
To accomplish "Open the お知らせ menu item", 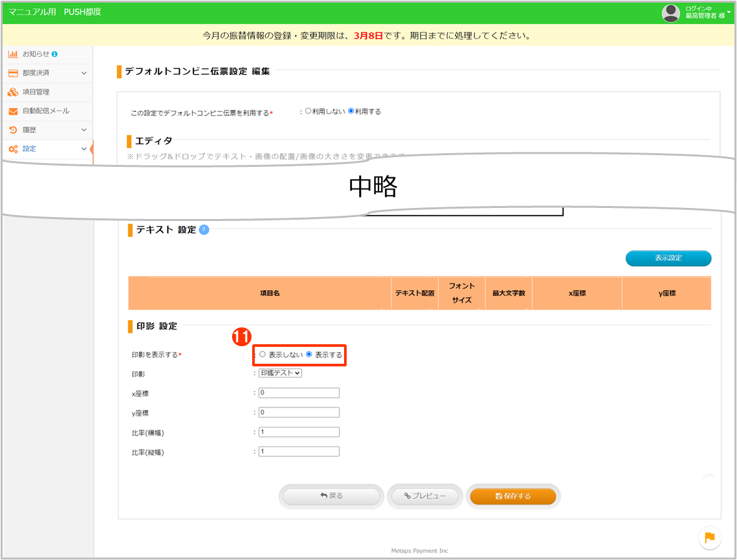I will [35, 54].
